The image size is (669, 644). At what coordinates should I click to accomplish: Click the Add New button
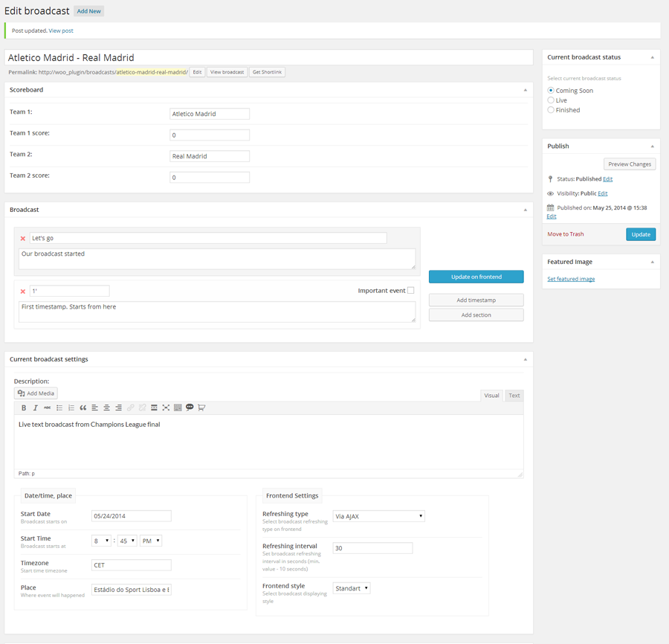[88, 11]
